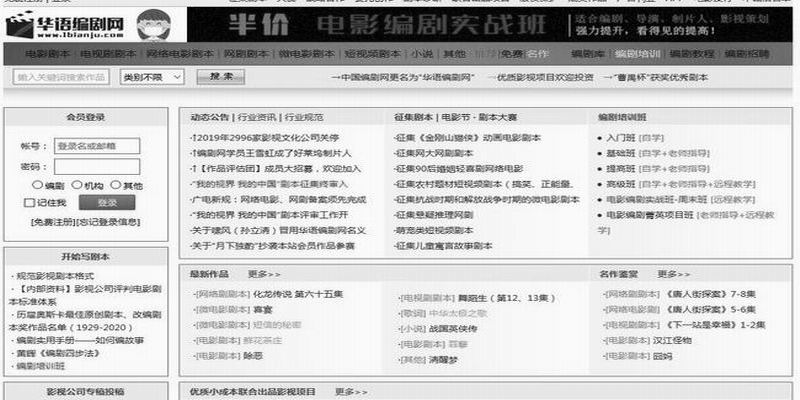Open 广电新规：网络电影、网剧备案 news
Image resolution: width=800 pixels, height=400 pixels.
278,199
